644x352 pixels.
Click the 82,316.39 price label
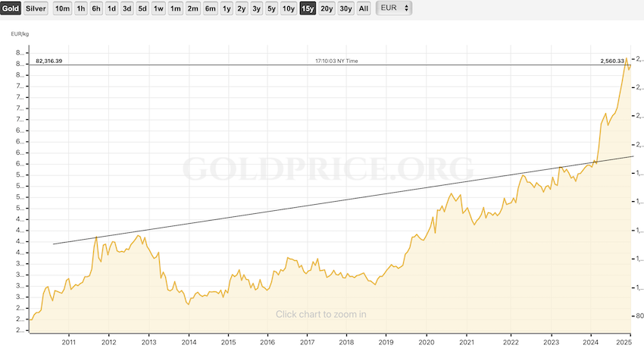click(49, 61)
